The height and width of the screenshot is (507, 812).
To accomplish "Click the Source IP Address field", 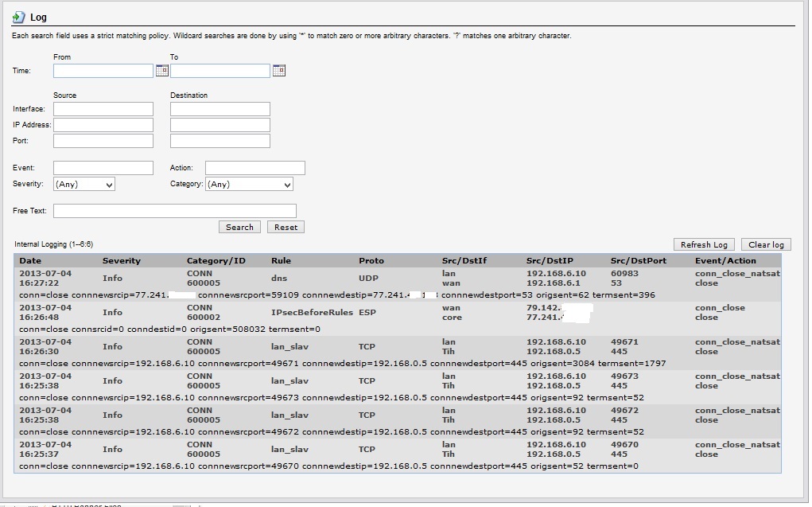I will coord(103,125).
